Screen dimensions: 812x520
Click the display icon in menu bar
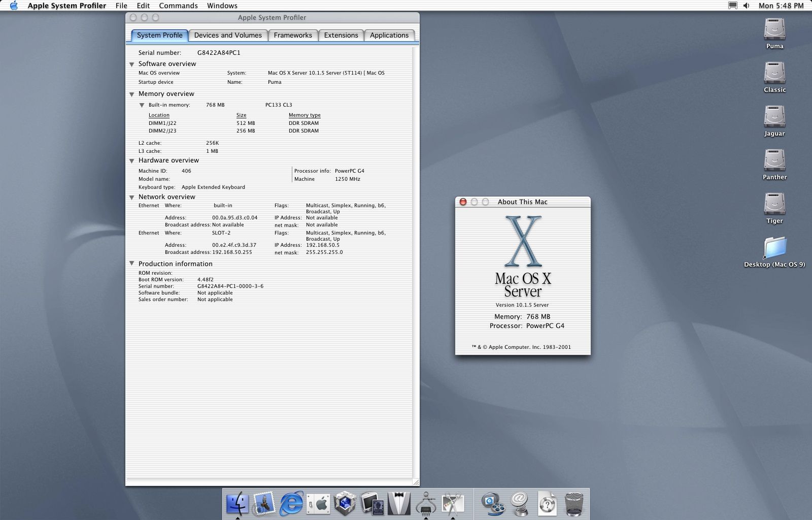click(x=732, y=6)
